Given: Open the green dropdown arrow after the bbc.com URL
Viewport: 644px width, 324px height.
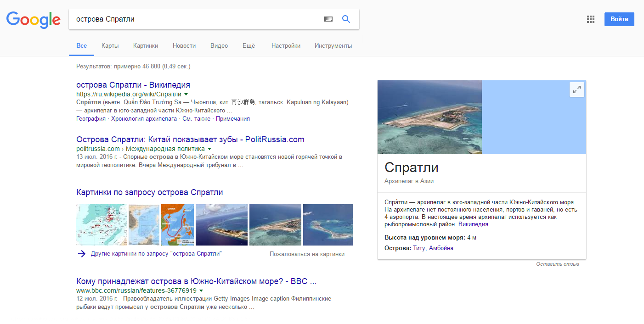Looking at the screenshot, I should 201,290.
